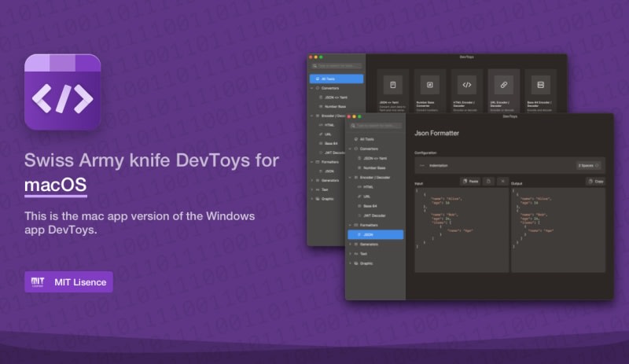Open the URL Encoder/Decoder link icon card
This screenshot has width=629, height=364.
pyautogui.click(x=503, y=84)
